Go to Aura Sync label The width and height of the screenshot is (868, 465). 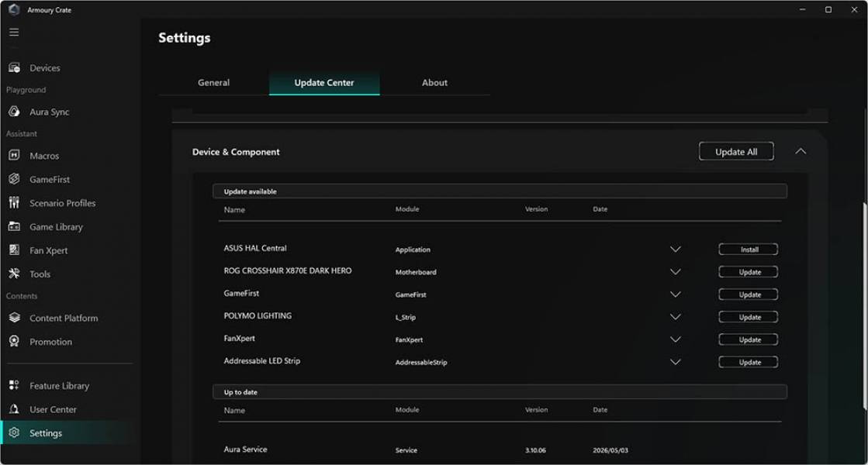click(x=50, y=112)
